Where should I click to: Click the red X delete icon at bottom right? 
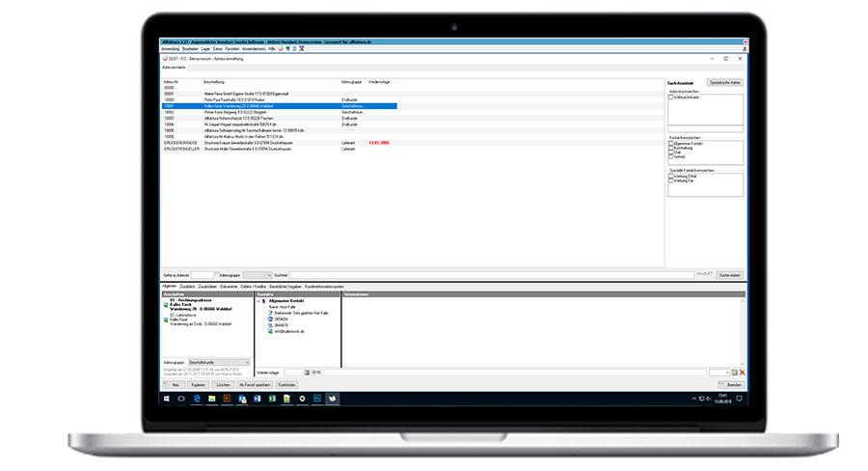743,372
